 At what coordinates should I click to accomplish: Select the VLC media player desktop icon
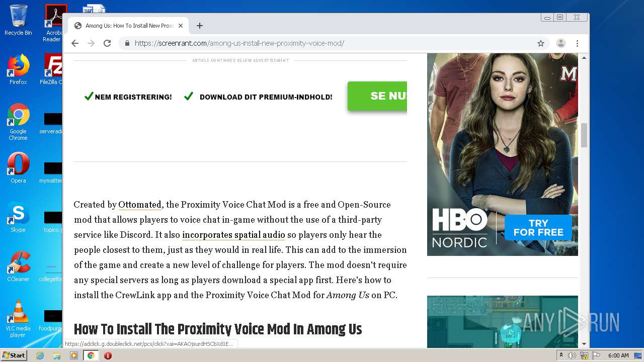(18, 319)
